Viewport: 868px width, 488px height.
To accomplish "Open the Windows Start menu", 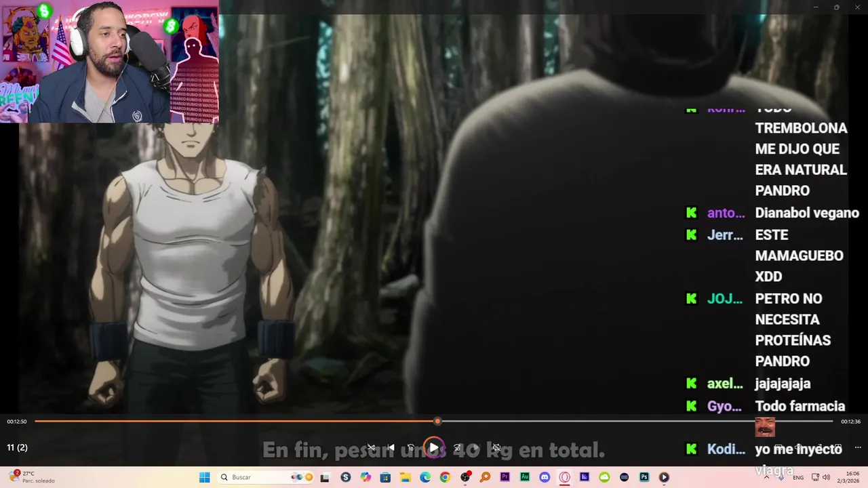I will tap(204, 477).
